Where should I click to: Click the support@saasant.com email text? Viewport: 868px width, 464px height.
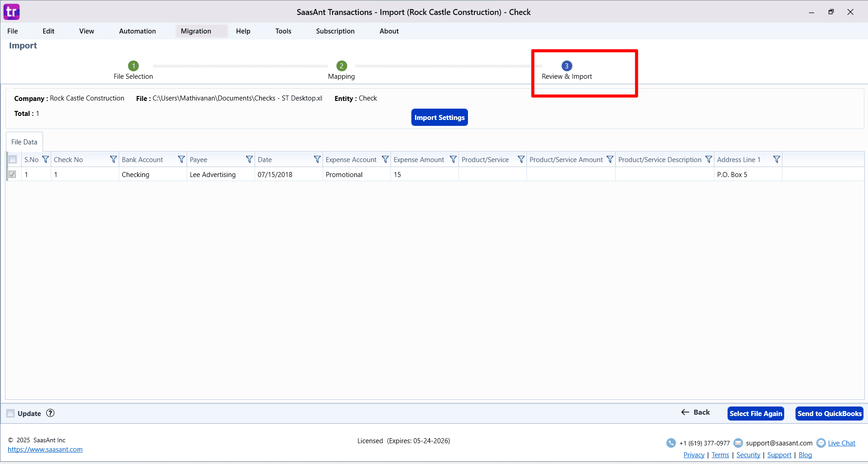[x=779, y=443]
